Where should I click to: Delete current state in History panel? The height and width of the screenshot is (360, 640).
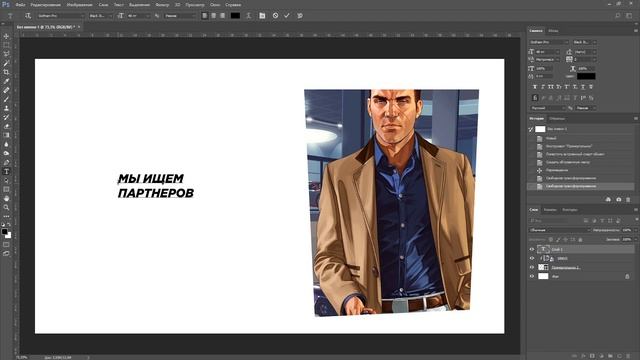pos(628,200)
